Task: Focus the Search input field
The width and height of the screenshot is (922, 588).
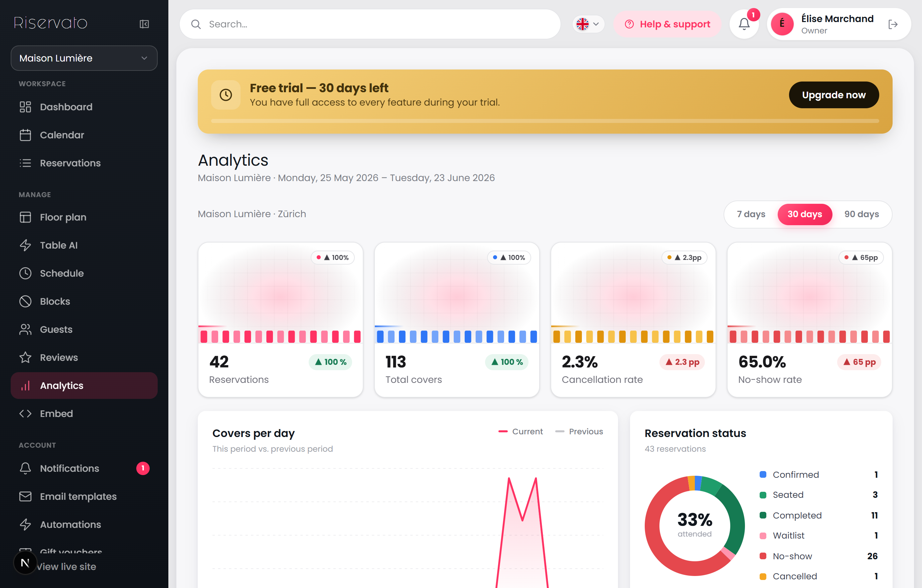Action: (370, 24)
